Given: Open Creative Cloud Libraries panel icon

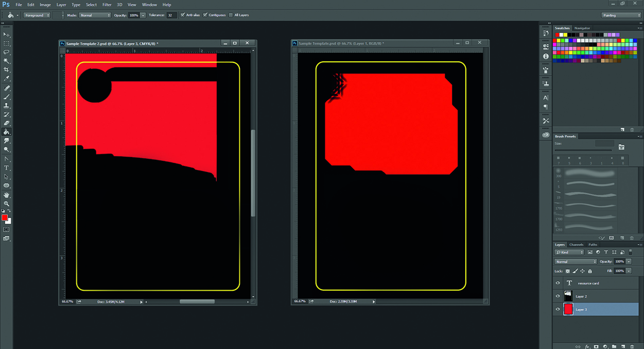Looking at the screenshot, I should point(546,135).
